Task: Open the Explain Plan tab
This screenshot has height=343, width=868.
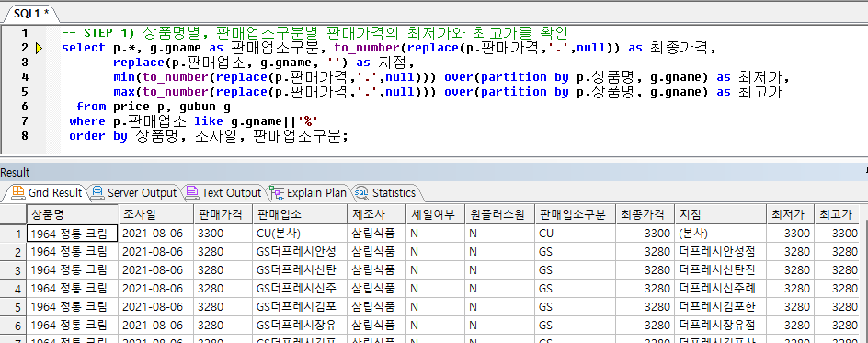Action: click(308, 192)
